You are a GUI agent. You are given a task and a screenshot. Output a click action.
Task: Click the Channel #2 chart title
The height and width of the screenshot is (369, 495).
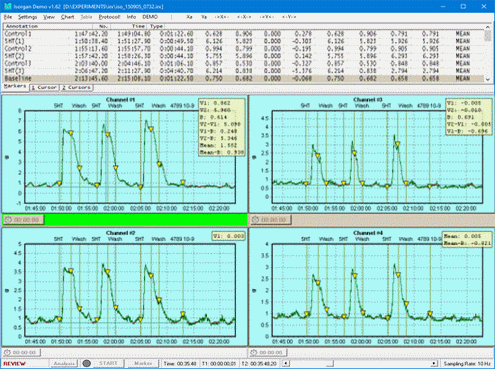(x=121, y=233)
